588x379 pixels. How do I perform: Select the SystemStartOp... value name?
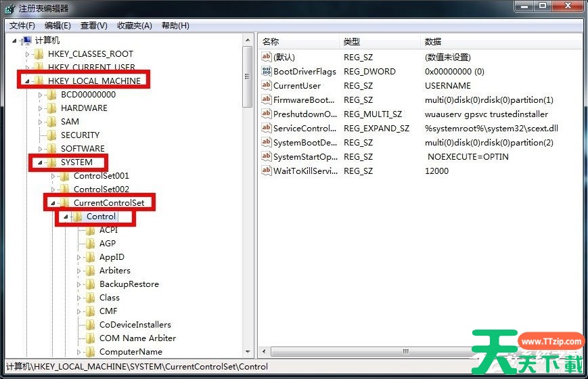(306, 157)
